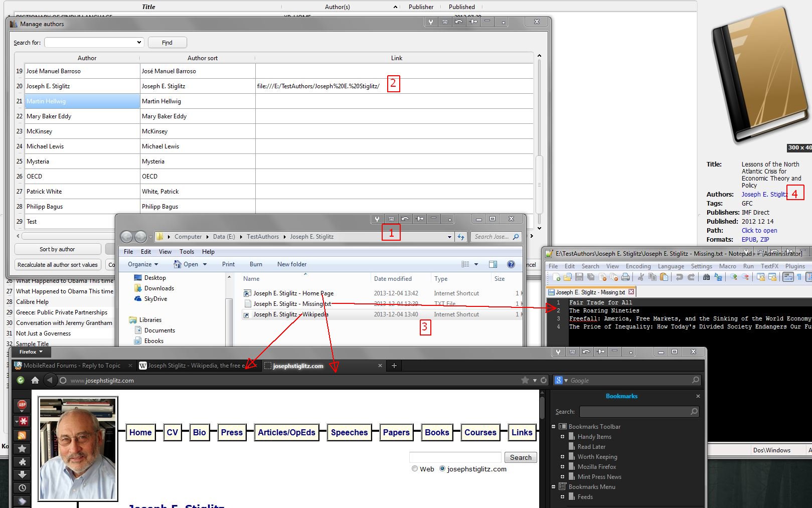Open the Notepad++ Language menu

pyautogui.click(x=671, y=266)
